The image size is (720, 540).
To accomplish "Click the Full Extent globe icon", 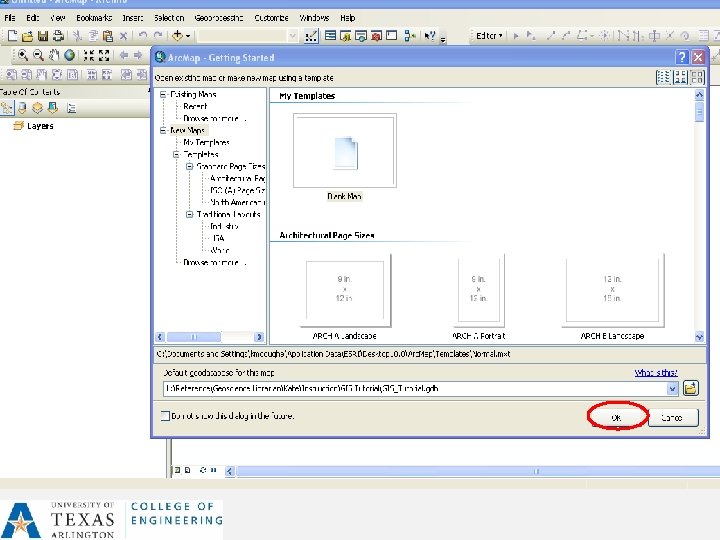I will point(70,56).
